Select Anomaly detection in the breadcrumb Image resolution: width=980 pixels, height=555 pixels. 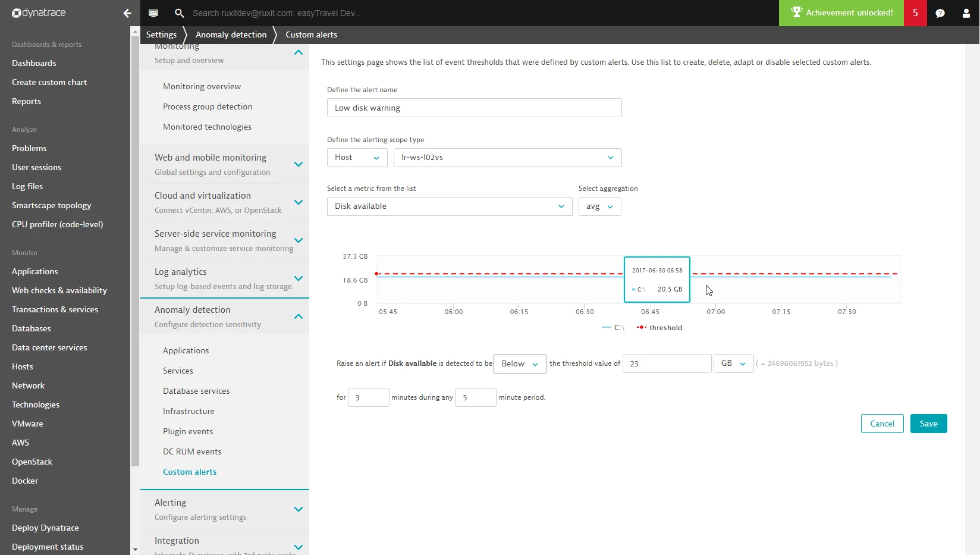coord(231,34)
